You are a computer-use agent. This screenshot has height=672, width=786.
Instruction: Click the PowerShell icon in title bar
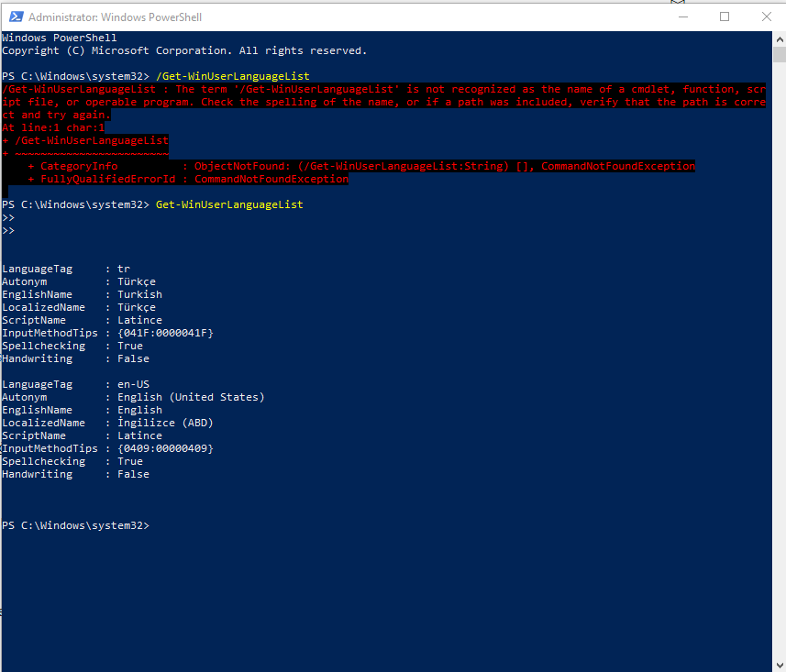16,17
